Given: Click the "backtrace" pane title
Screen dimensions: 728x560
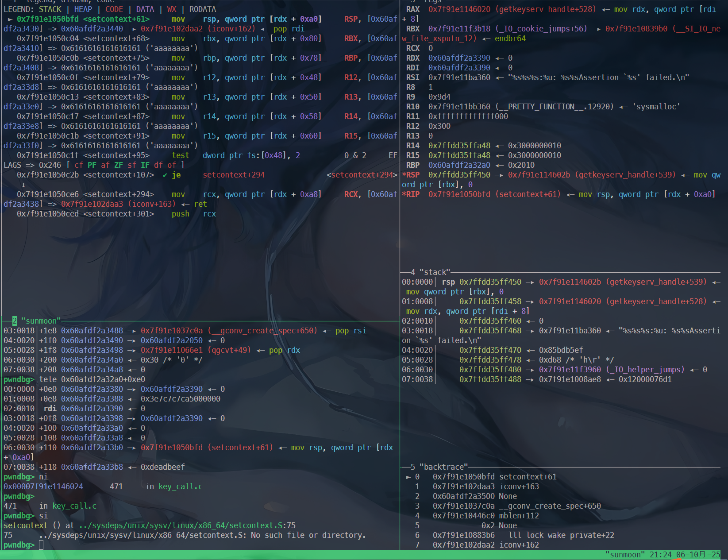Looking at the screenshot, I should [x=443, y=467].
